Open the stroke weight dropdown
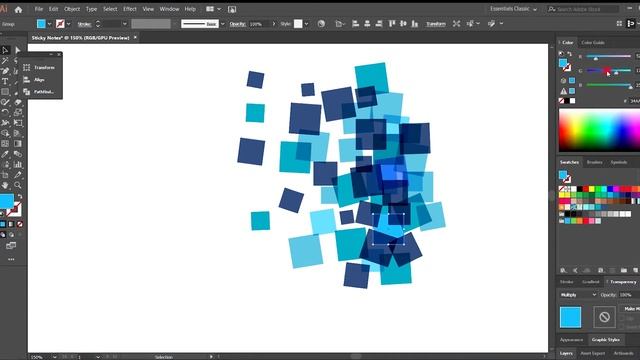The image size is (640, 360). (x=124, y=24)
